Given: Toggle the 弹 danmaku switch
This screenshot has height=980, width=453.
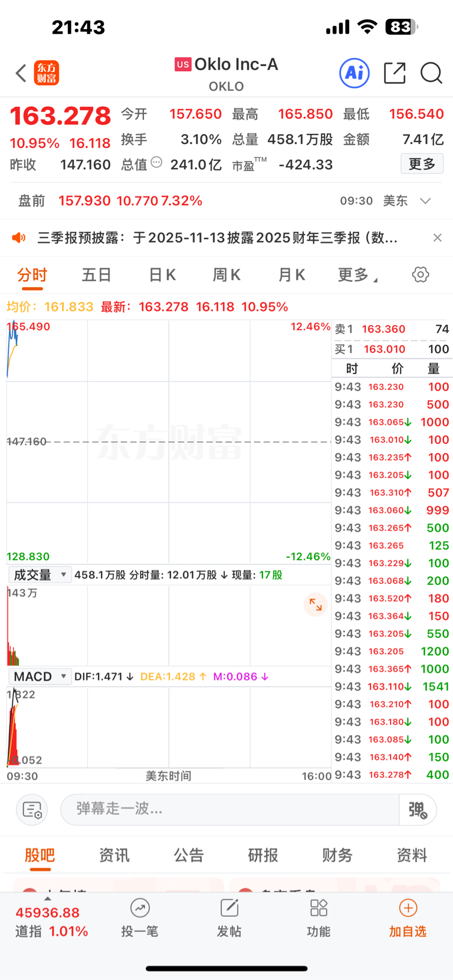Looking at the screenshot, I should [418, 810].
